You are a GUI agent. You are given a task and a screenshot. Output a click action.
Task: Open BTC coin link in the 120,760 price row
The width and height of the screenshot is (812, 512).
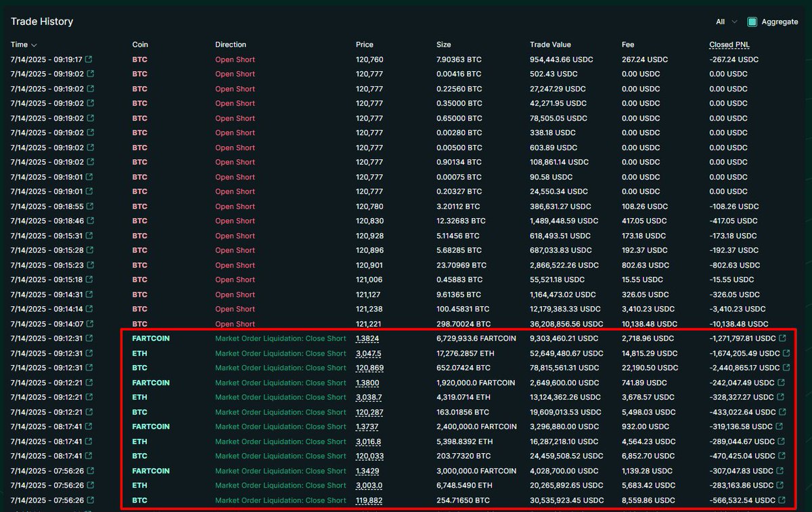click(139, 60)
